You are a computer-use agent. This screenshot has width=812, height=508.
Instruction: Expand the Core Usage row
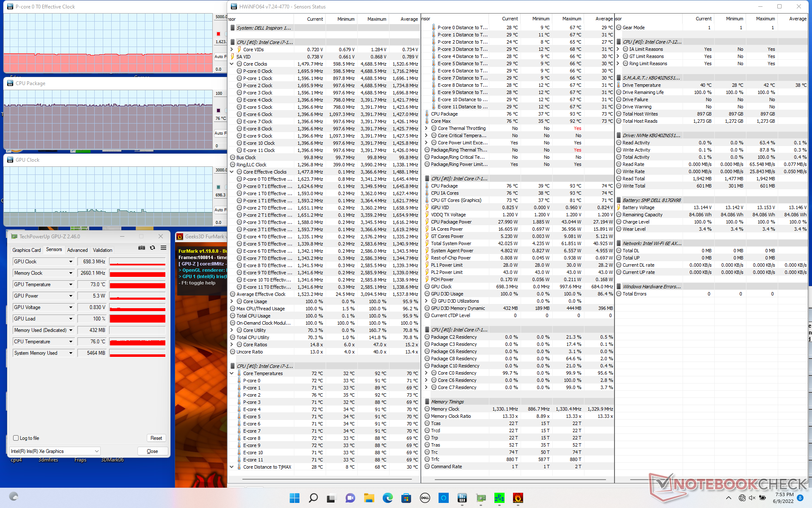click(232, 301)
